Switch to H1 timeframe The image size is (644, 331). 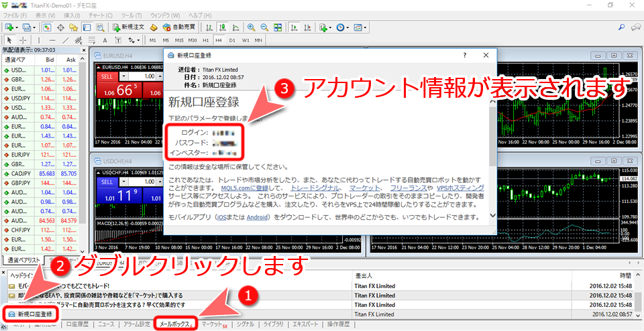[205, 40]
